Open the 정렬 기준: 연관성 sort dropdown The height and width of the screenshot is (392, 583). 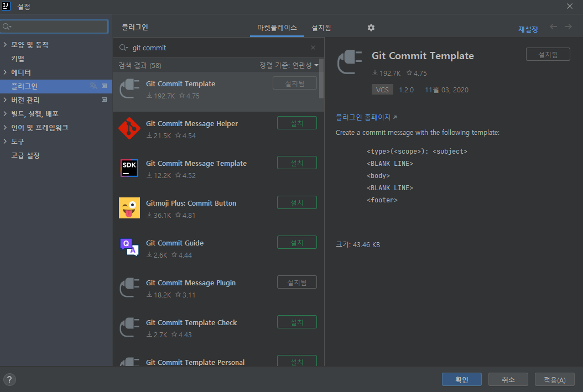(x=289, y=65)
